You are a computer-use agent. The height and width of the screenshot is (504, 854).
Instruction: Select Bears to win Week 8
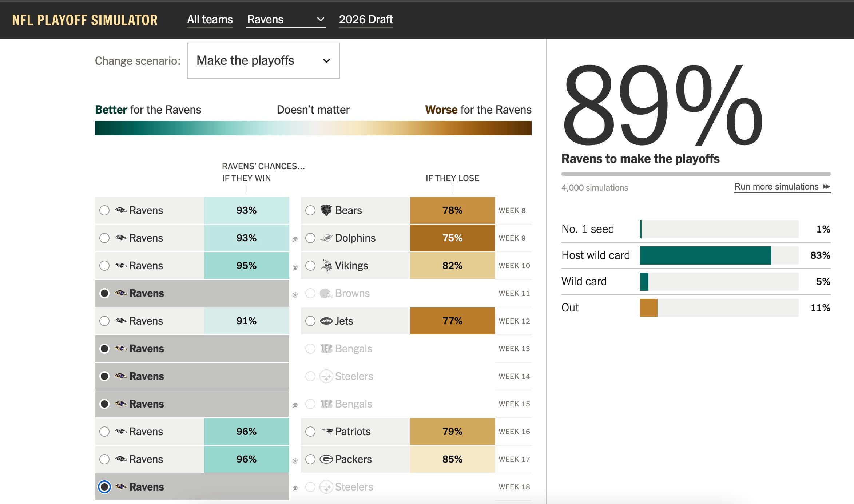310,210
